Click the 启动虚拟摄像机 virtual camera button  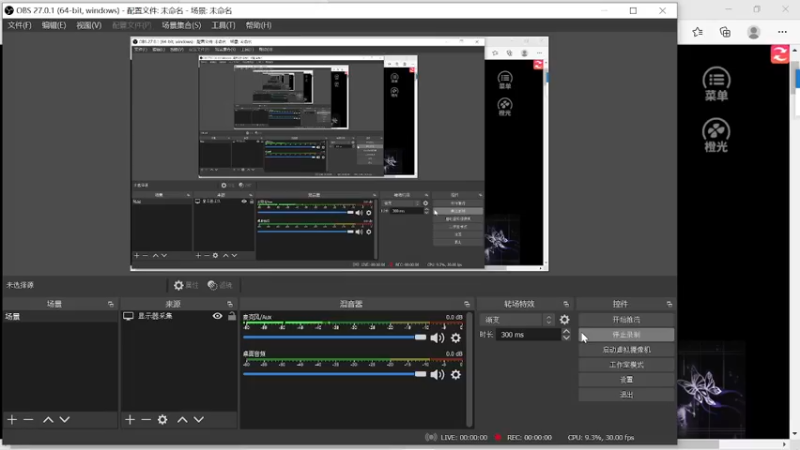(626, 349)
